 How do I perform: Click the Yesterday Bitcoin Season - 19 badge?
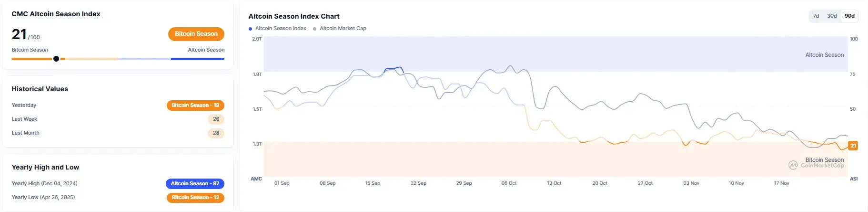point(195,105)
